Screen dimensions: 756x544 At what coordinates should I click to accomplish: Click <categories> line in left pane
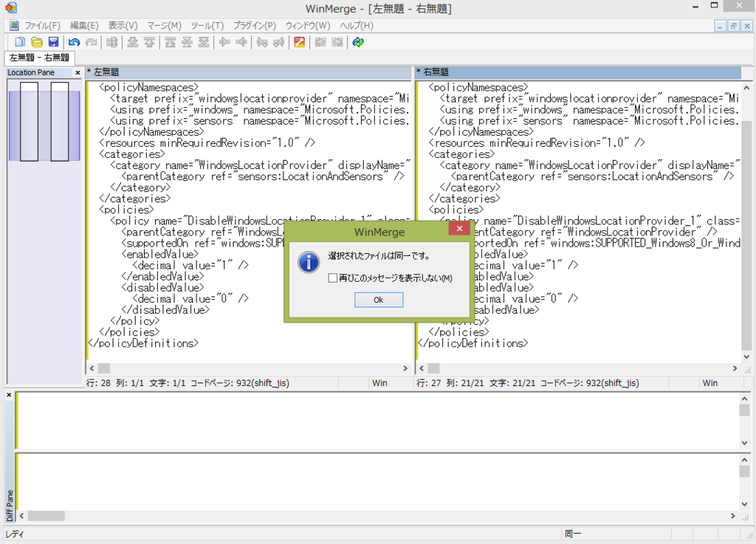click(x=131, y=154)
